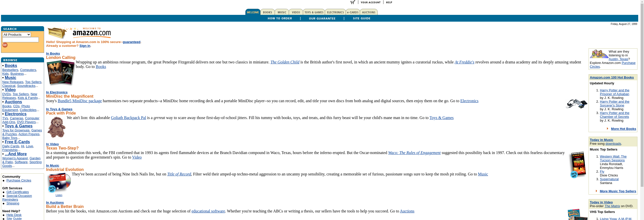Open DVDs in Browse sidebar
644x220 pixels.
7,94
